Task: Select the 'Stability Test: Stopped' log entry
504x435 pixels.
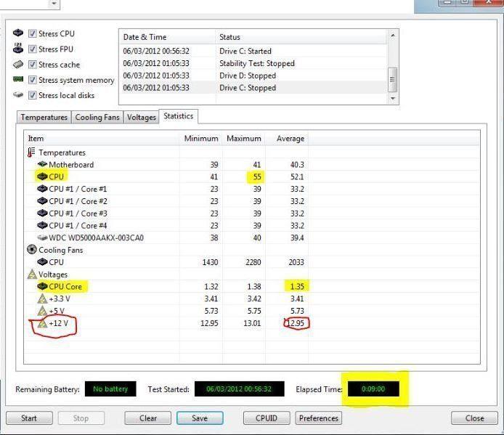Action: [253, 63]
